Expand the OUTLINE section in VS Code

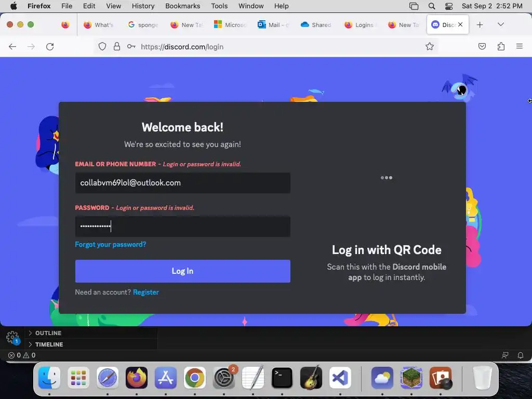[x=48, y=333]
